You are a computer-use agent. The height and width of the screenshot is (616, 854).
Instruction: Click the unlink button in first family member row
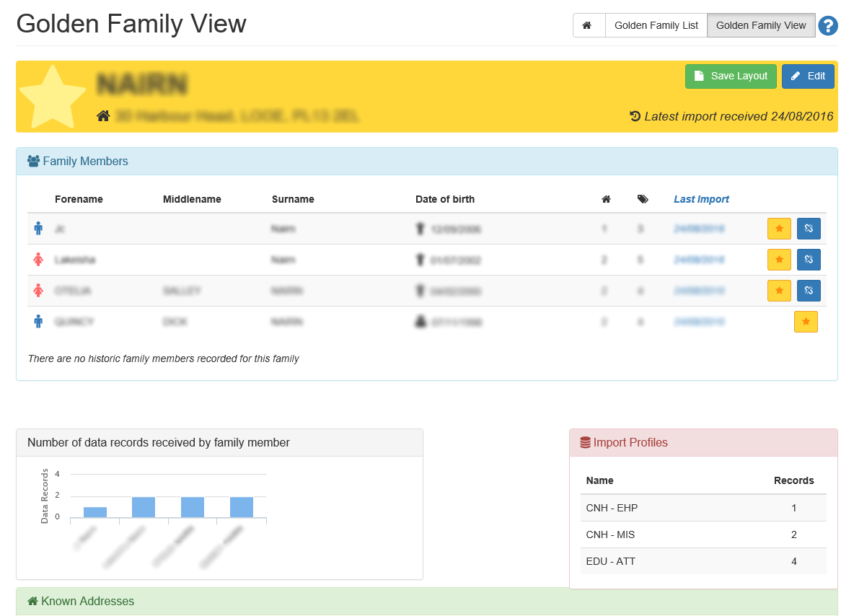coord(809,229)
